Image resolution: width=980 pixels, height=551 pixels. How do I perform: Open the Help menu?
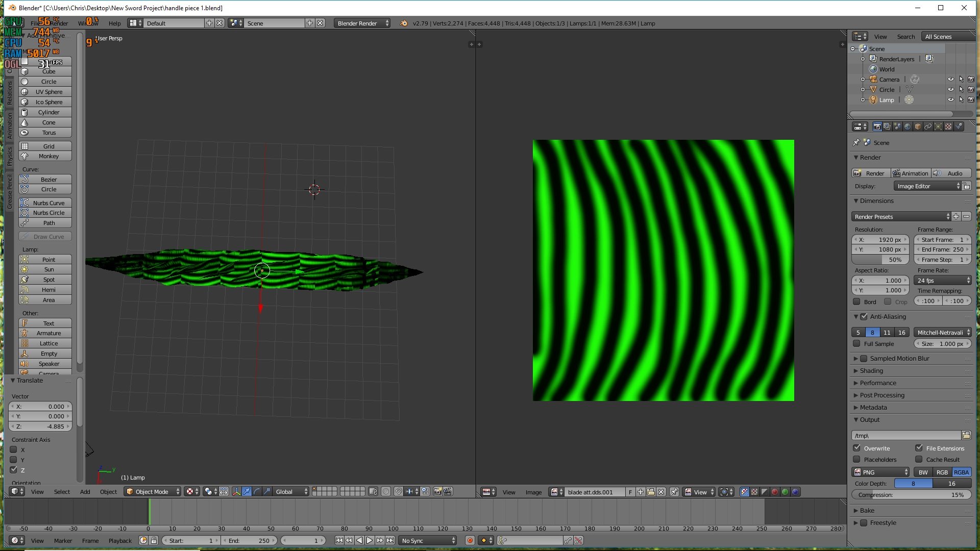point(115,23)
